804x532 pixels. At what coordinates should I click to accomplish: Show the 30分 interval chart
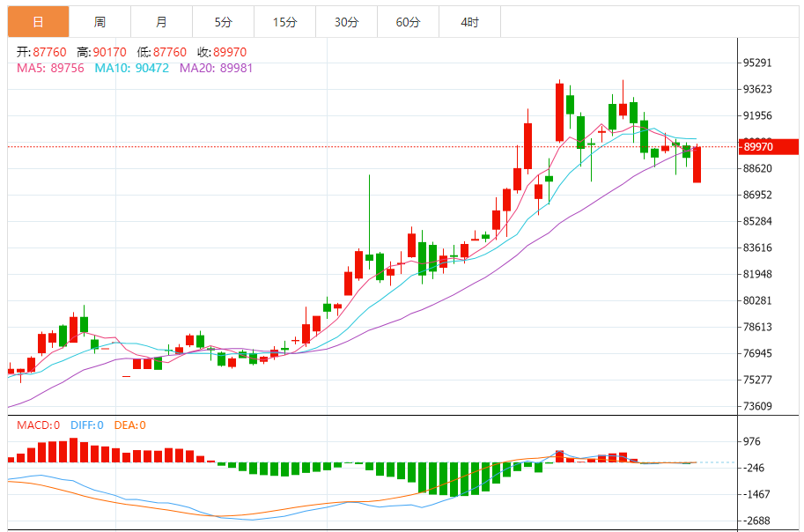point(346,22)
